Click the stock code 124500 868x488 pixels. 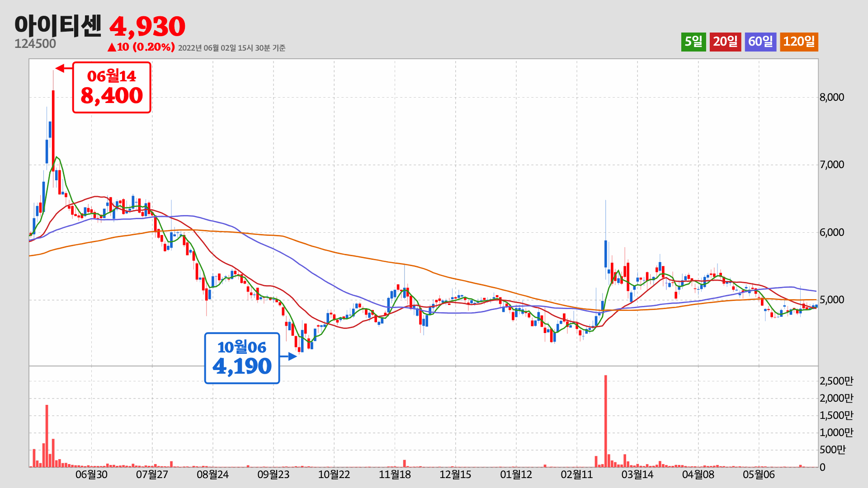(x=35, y=44)
